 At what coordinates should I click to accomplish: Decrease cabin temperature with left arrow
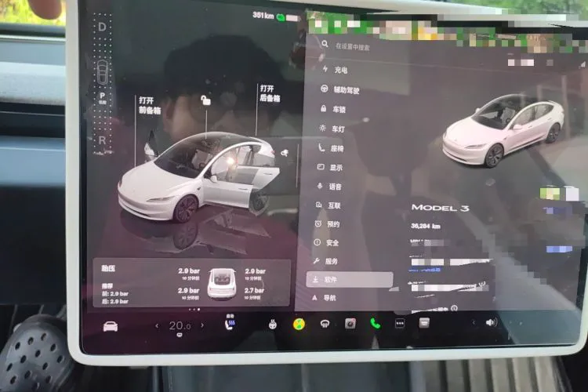click(157, 325)
